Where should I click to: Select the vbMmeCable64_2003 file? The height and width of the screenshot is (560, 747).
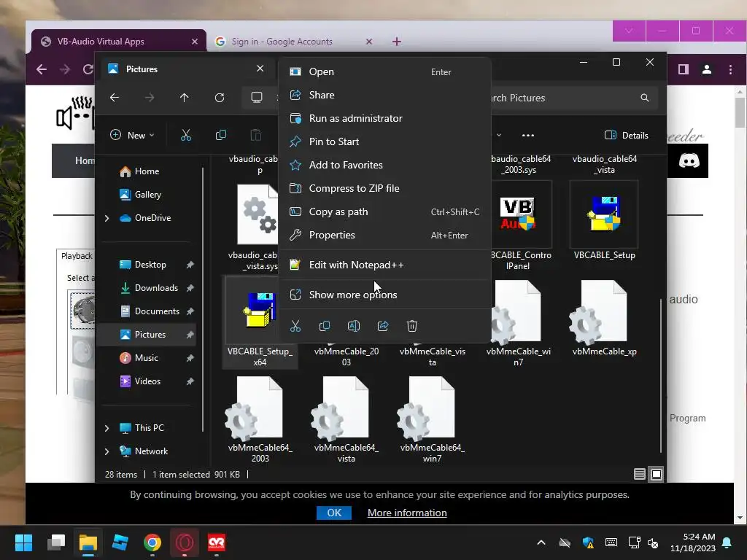(x=260, y=419)
